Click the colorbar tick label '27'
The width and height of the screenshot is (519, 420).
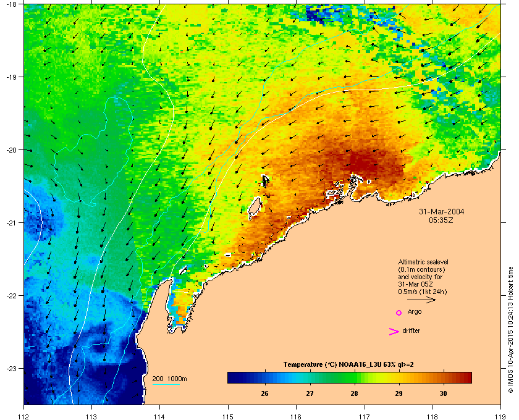pos(310,393)
